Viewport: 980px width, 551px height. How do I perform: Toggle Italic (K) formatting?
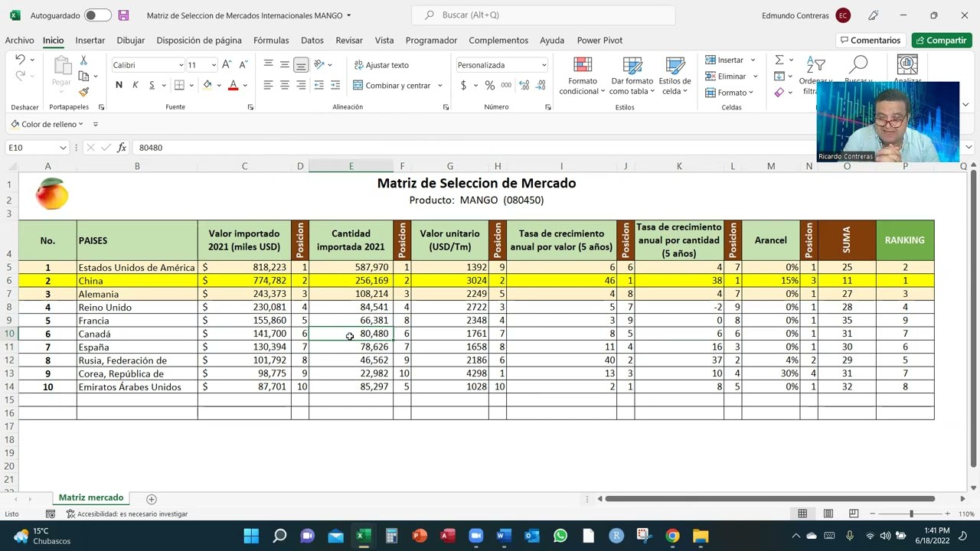pos(136,85)
